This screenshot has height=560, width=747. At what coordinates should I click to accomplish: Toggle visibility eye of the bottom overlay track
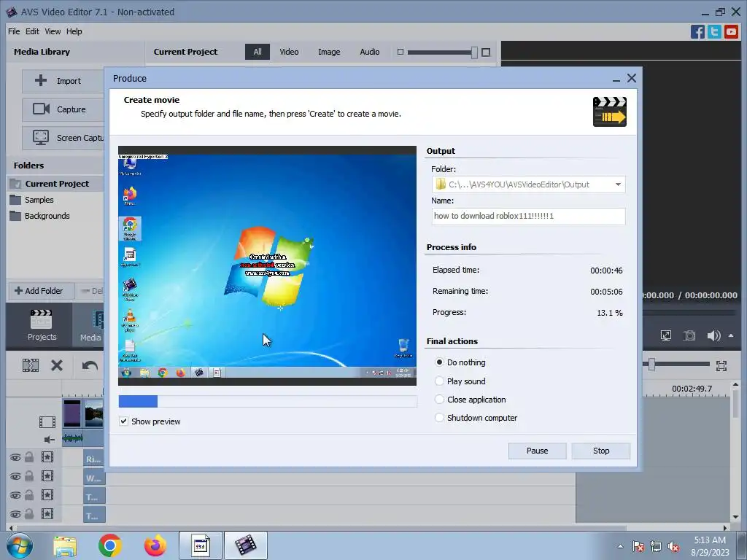[x=15, y=514]
